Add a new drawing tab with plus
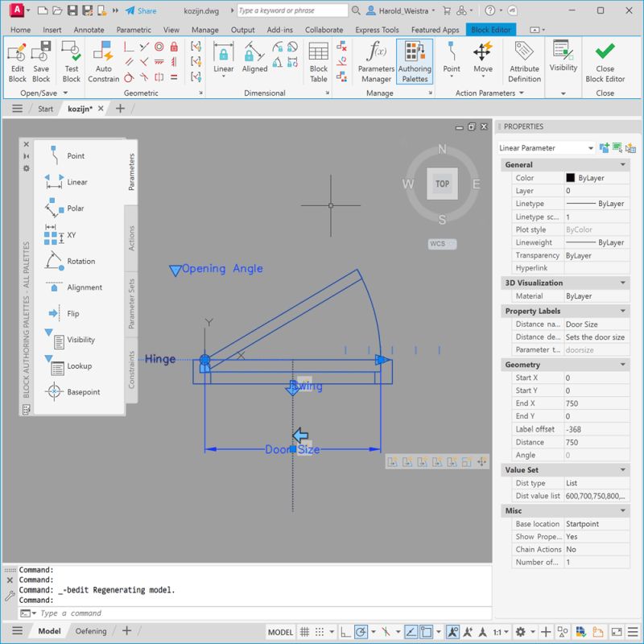The height and width of the screenshot is (644, 644). [120, 109]
